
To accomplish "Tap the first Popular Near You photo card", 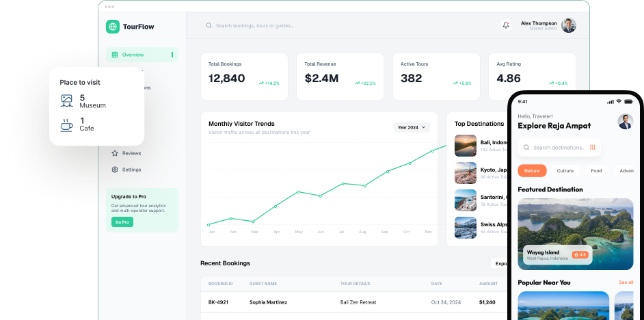I will (563, 306).
